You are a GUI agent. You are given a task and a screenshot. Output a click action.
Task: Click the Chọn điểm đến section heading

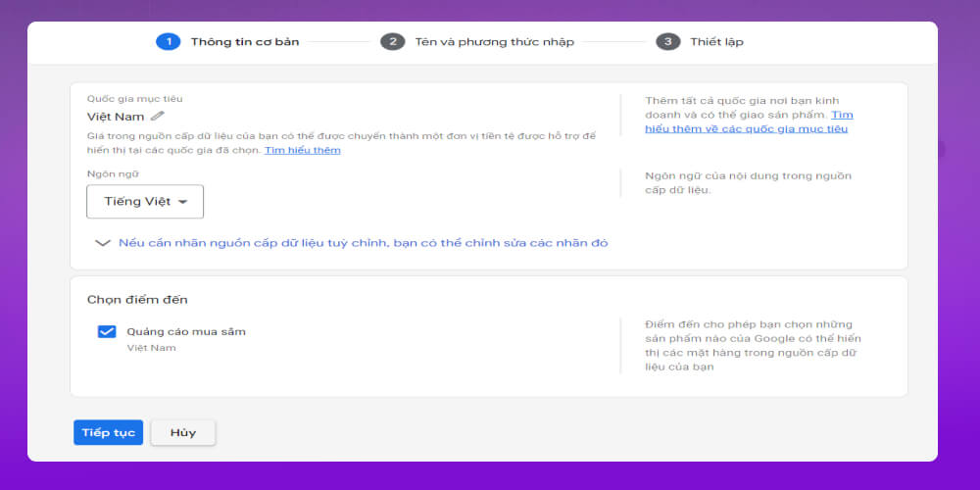pyautogui.click(x=137, y=300)
